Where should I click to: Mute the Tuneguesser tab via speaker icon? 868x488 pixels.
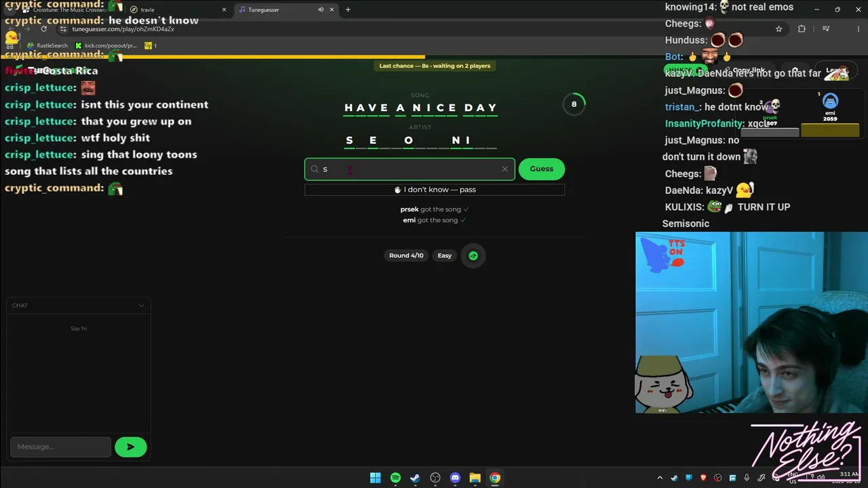(x=321, y=9)
